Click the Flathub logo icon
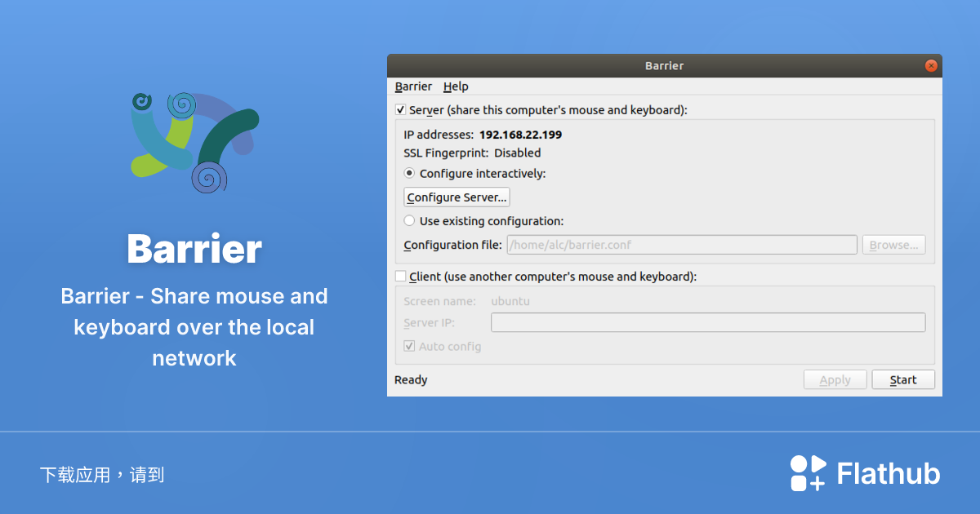 [x=808, y=473]
